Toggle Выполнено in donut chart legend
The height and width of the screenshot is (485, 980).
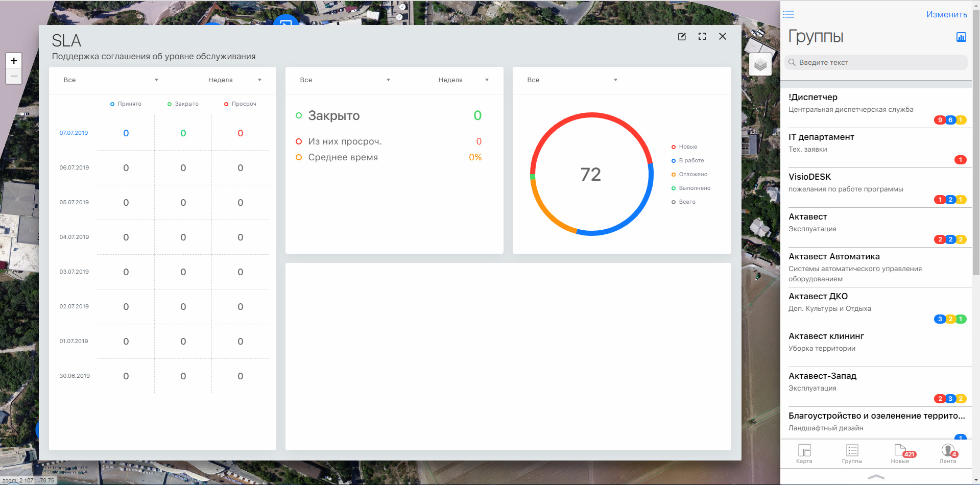(x=691, y=188)
